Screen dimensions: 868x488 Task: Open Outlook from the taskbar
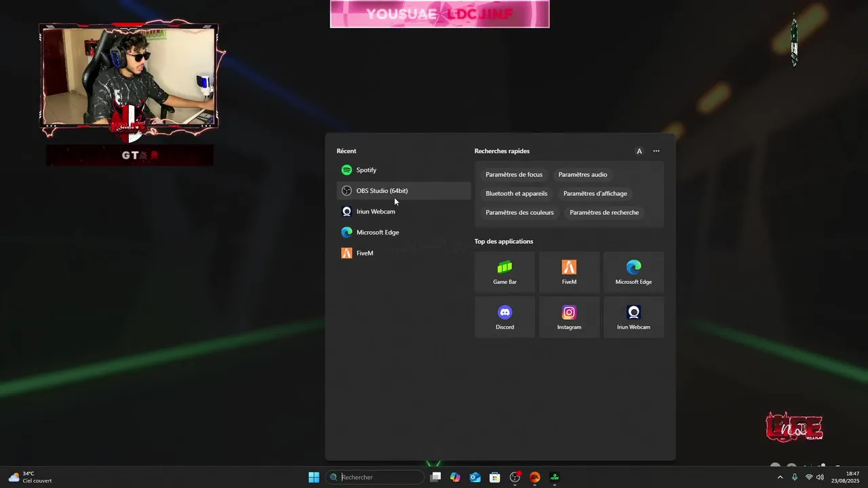(475, 477)
